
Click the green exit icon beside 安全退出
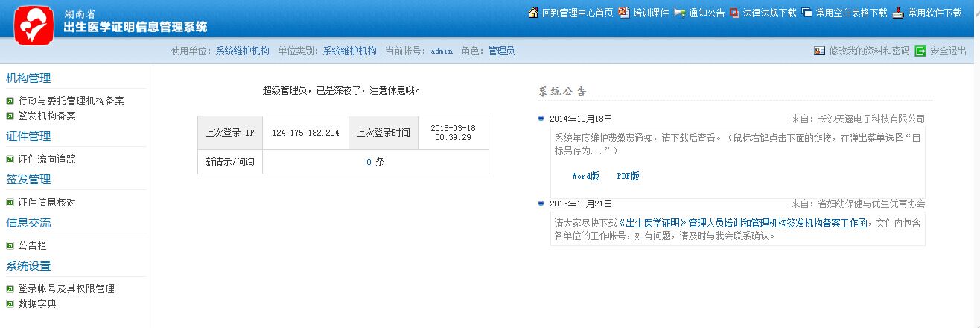point(920,51)
